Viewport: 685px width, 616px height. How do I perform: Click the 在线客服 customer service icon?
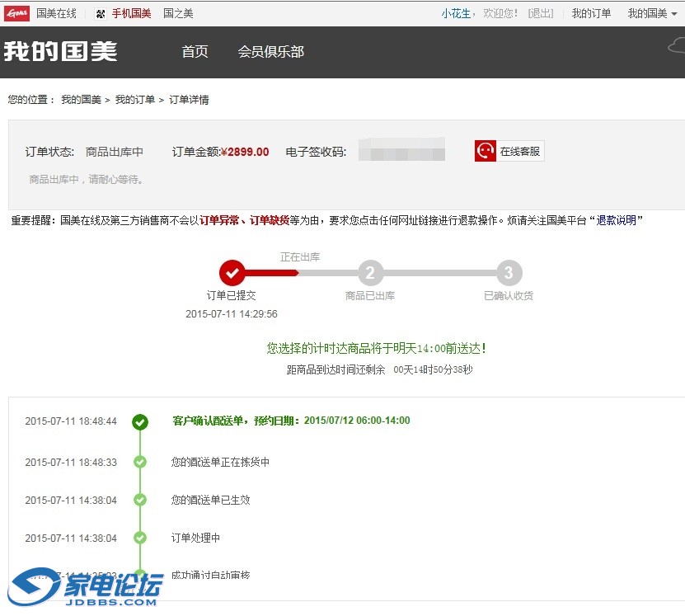click(x=486, y=150)
